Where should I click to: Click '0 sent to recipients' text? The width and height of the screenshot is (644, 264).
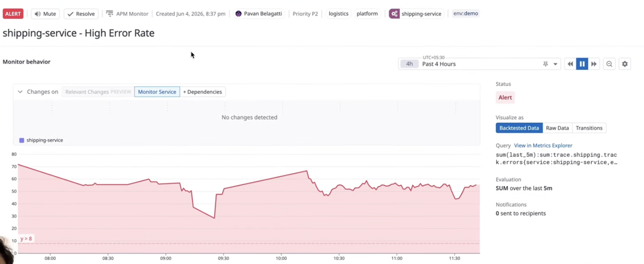click(521, 213)
